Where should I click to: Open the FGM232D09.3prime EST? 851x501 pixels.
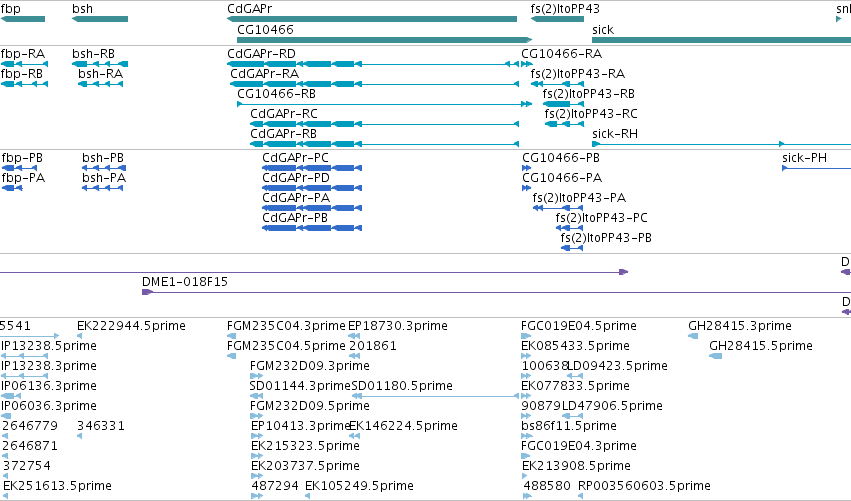click(310, 366)
